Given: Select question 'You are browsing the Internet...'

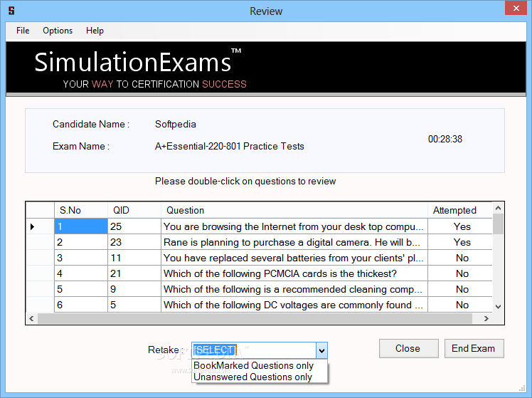Looking at the screenshot, I should (294, 226).
